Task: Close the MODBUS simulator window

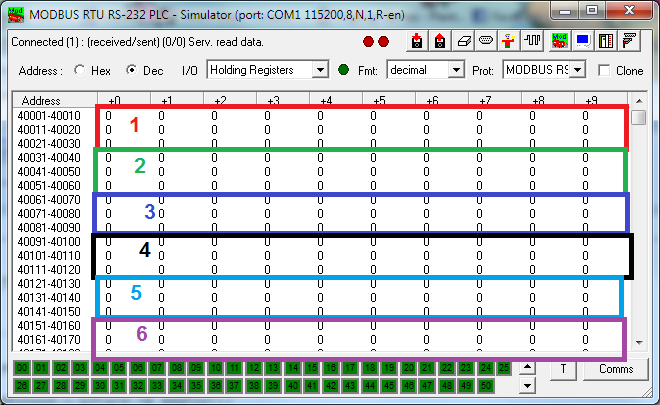Action: [x=629, y=11]
